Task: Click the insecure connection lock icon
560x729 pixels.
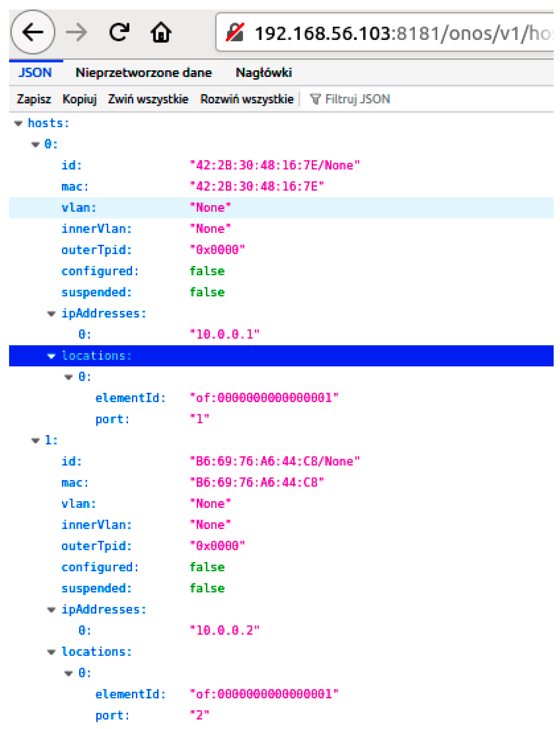Action: click(x=235, y=33)
